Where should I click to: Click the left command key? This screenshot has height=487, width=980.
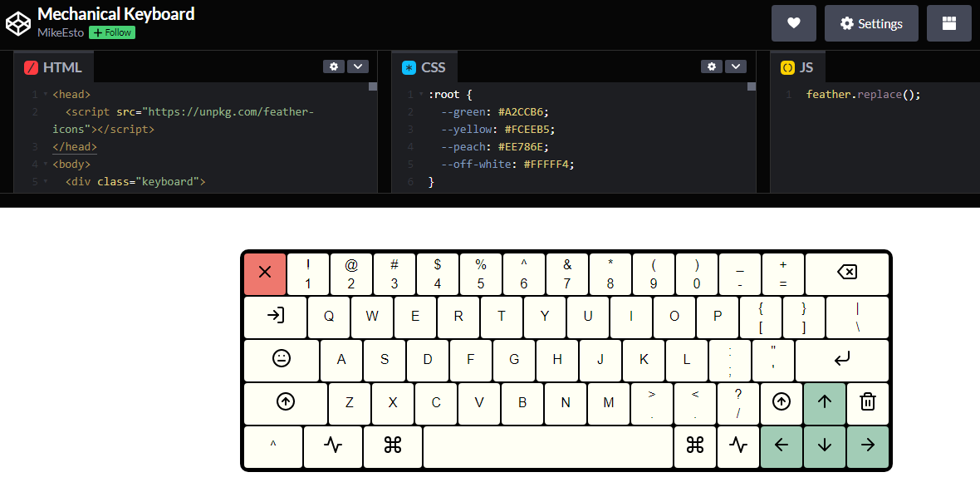[393, 446]
